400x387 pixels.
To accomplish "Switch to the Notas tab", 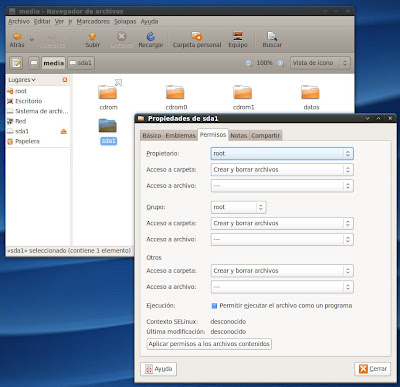I will pyautogui.click(x=239, y=135).
